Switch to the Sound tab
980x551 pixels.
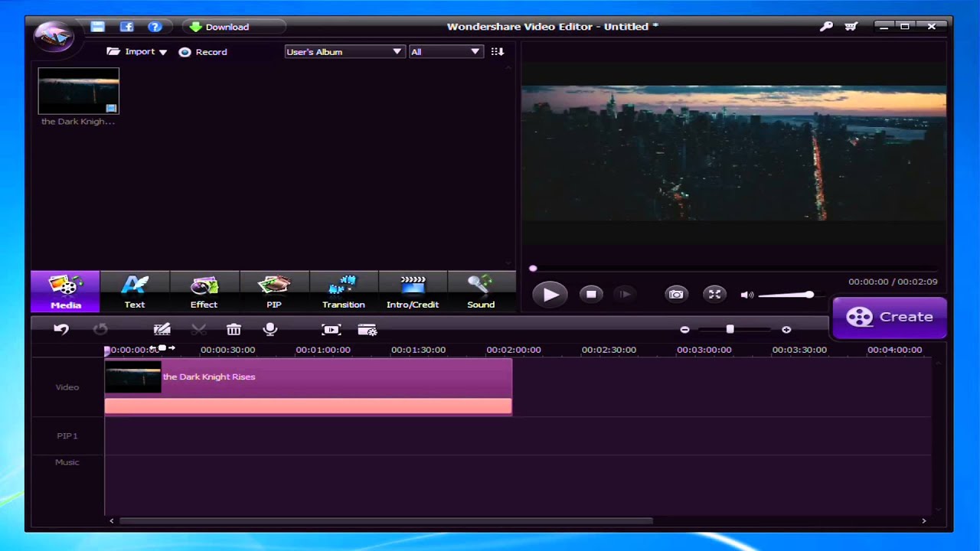(481, 292)
